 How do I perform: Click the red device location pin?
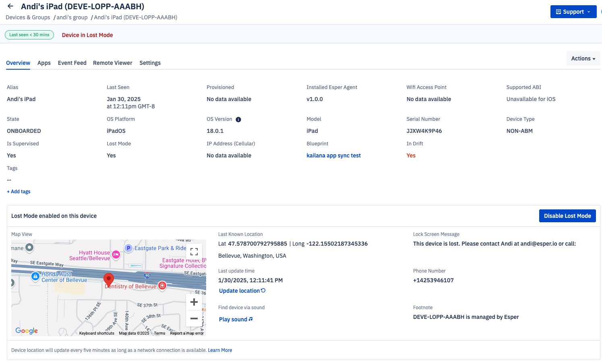coord(109,279)
